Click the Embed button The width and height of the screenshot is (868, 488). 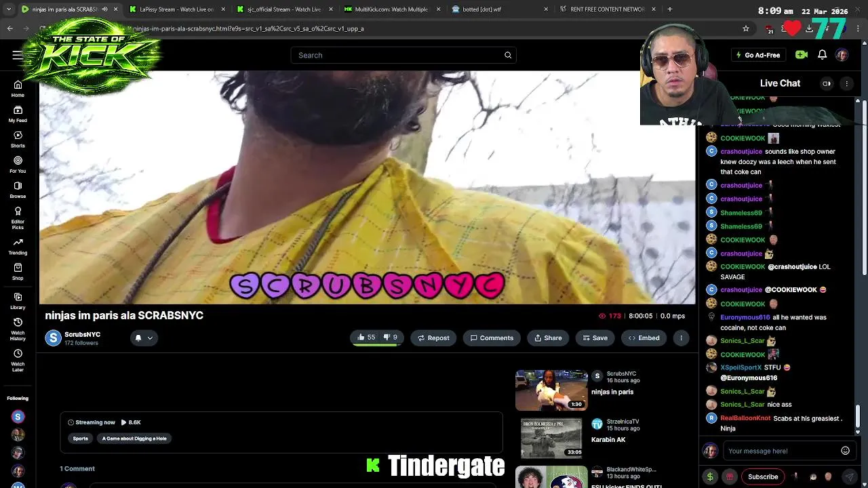644,338
